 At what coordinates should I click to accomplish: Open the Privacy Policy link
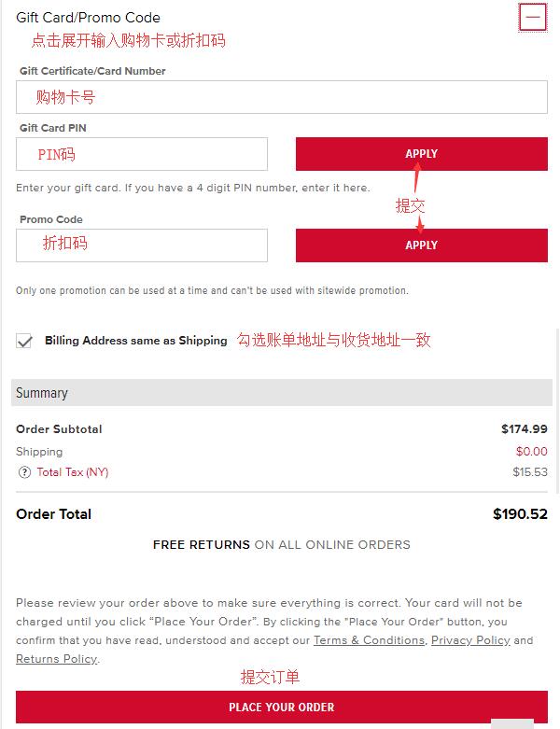coord(470,640)
